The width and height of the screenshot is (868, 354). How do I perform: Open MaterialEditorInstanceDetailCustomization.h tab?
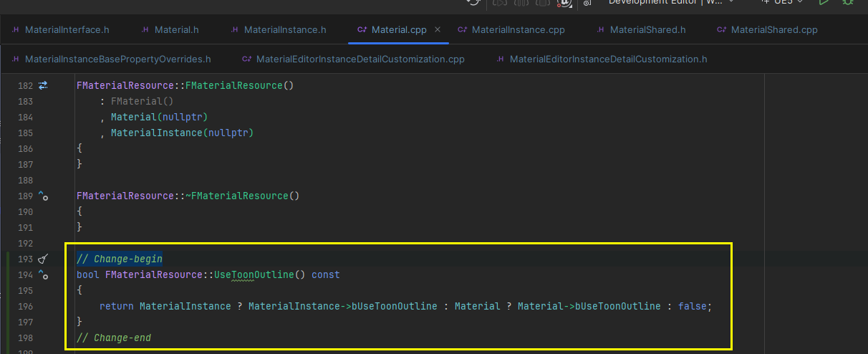click(x=601, y=59)
